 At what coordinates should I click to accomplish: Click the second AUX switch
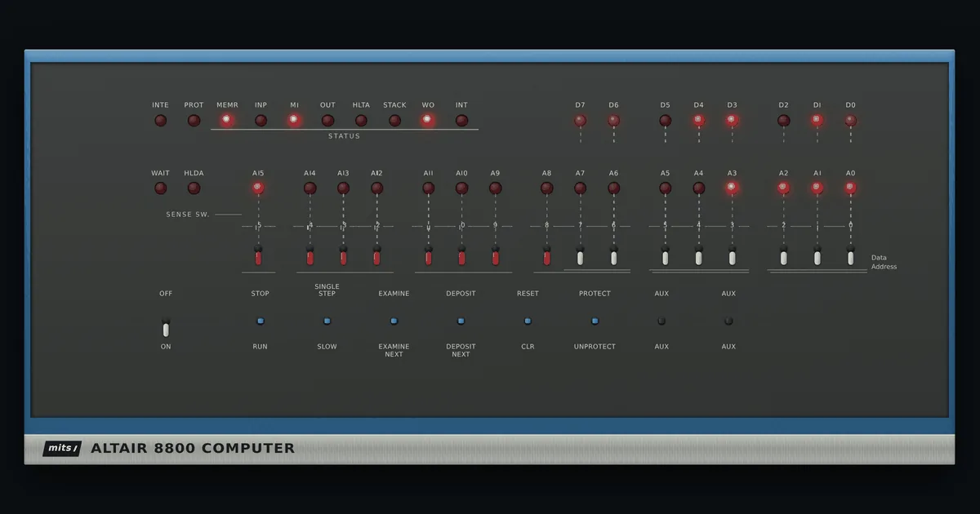click(728, 321)
